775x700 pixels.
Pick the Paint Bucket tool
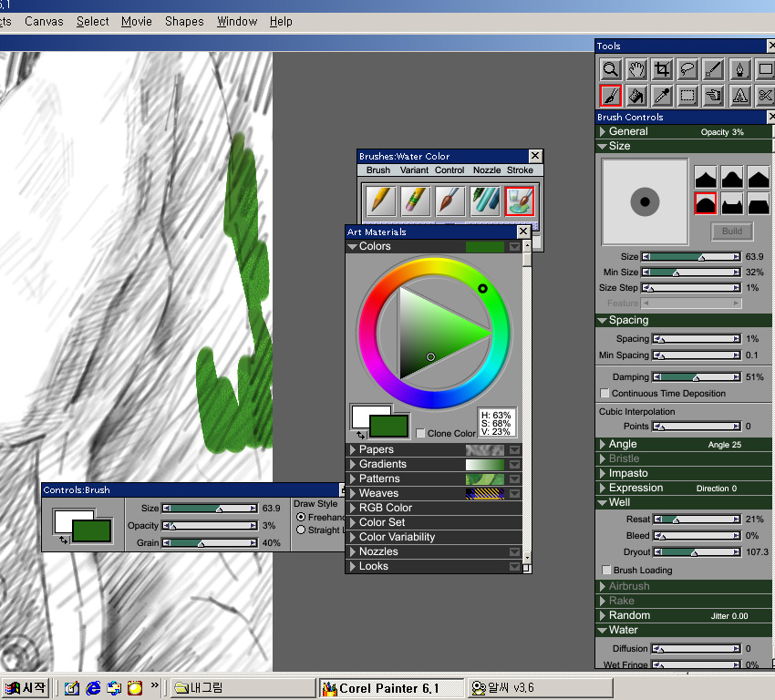636,95
